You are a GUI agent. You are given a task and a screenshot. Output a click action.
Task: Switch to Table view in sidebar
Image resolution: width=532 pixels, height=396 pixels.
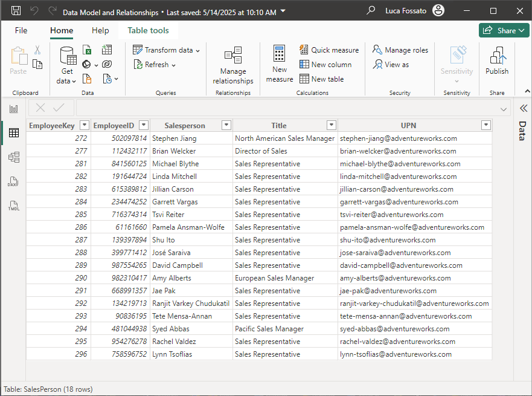click(14, 133)
